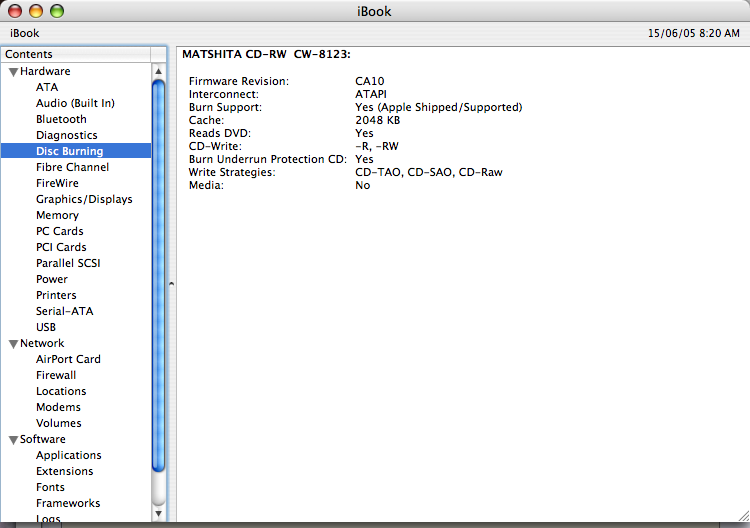Select Diagnostics in the sidebar

66,135
